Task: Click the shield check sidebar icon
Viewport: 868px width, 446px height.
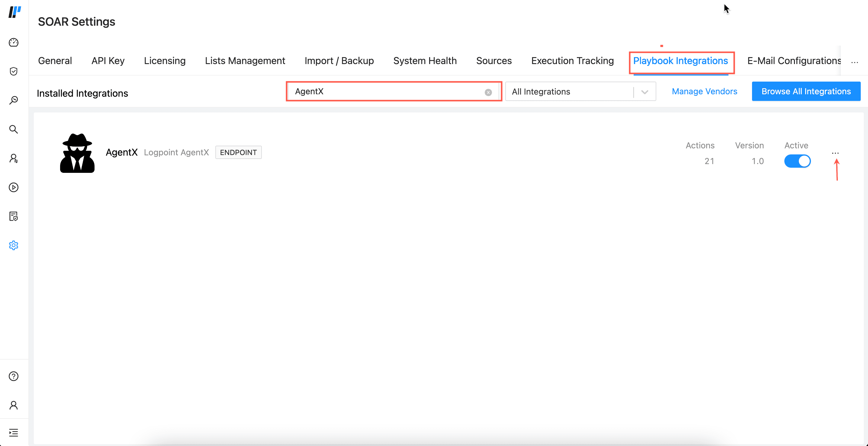Action: (x=14, y=72)
